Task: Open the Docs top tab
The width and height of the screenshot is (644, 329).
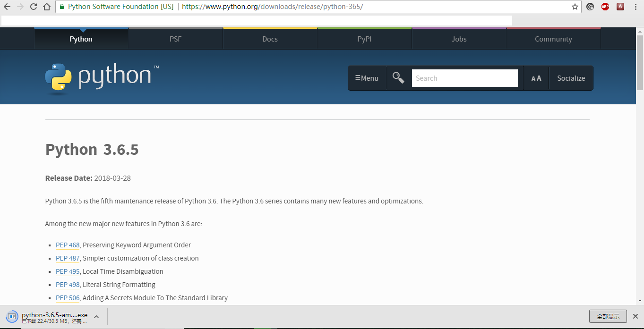Action: coord(270,39)
